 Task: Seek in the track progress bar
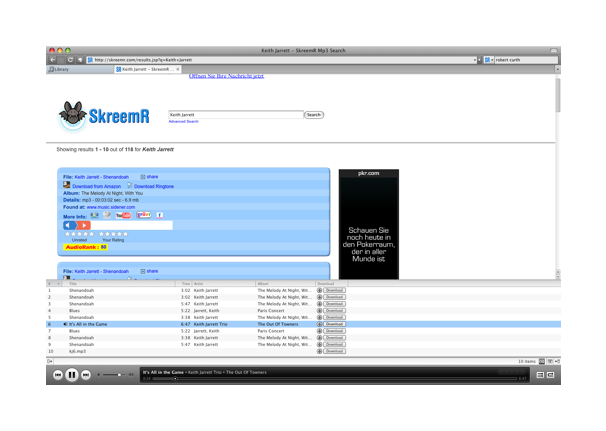(x=334, y=379)
